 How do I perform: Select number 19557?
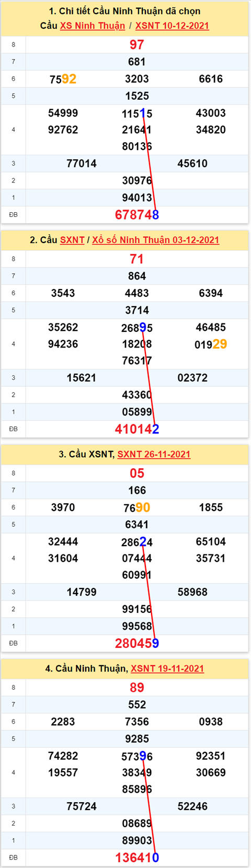coord(63,772)
